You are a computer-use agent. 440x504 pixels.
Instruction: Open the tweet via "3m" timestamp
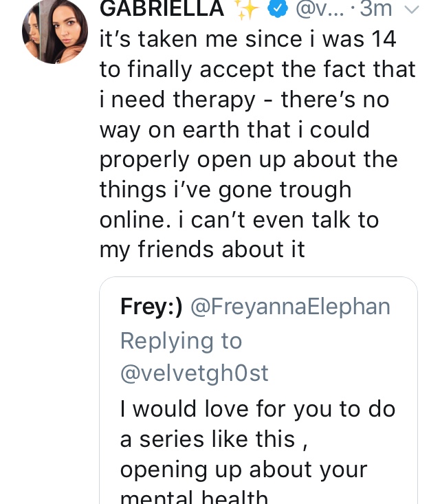click(x=377, y=8)
